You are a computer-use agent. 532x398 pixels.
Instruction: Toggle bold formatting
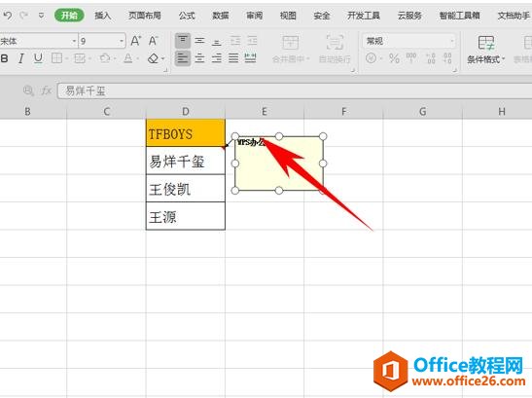pos(5,58)
